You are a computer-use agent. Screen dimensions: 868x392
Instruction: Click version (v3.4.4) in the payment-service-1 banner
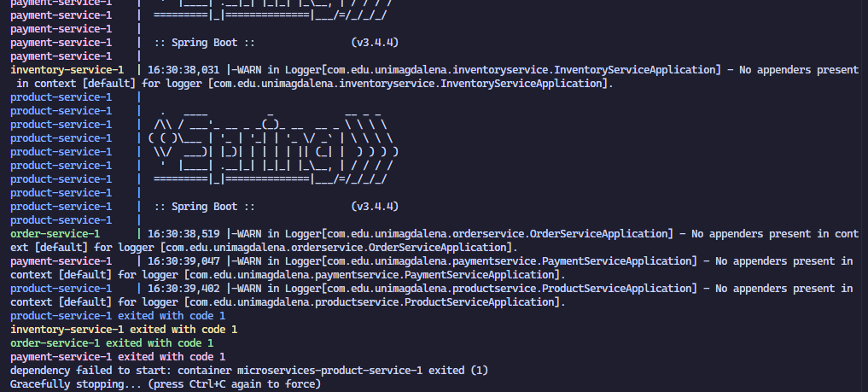pos(376,42)
